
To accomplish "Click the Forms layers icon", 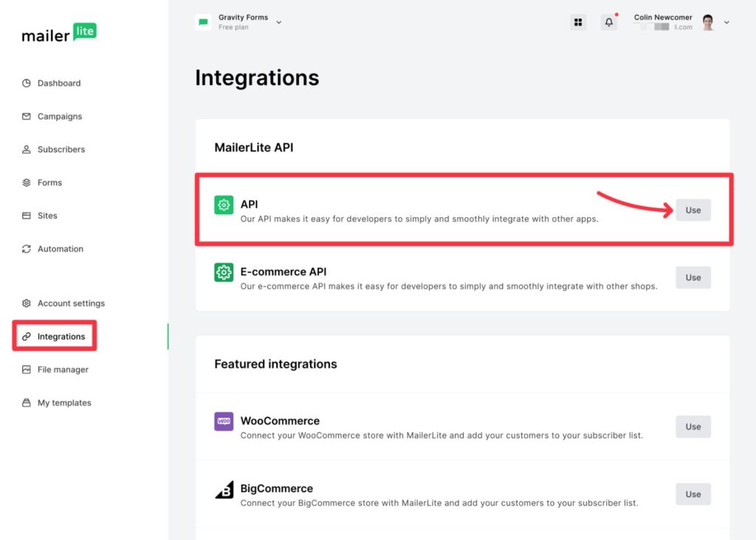I will click(27, 182).
